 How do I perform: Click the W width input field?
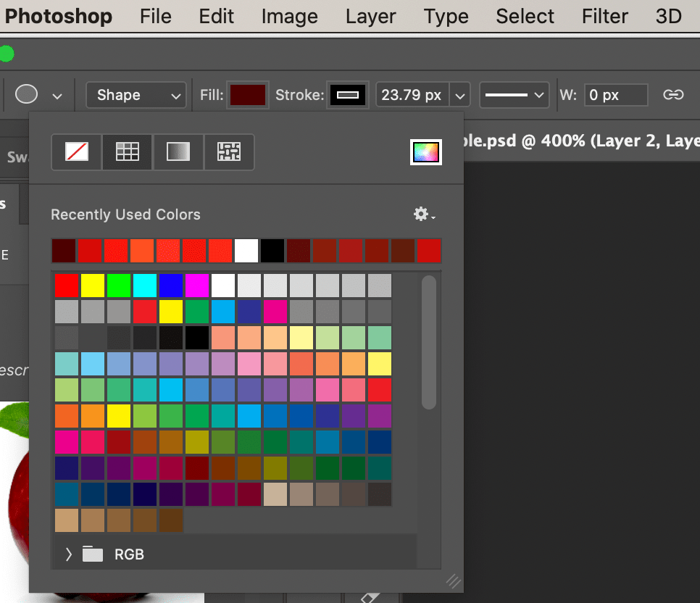615,94
